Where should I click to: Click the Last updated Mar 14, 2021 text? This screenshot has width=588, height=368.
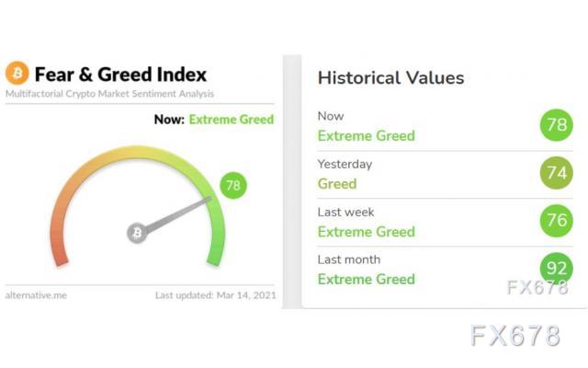(x=216, y=295)
